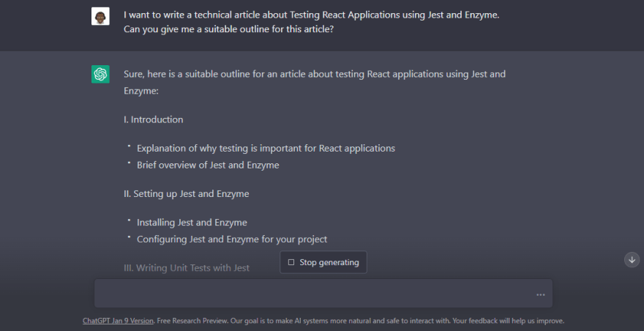
Task: Click 'Installing Jest and Enzyme' bullet
Action: [x=192, y=223]
